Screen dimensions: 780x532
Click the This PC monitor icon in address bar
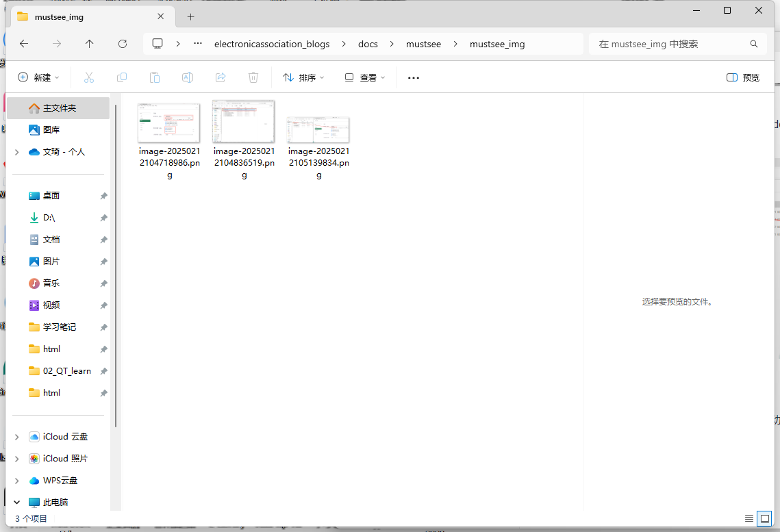(158, 44)
